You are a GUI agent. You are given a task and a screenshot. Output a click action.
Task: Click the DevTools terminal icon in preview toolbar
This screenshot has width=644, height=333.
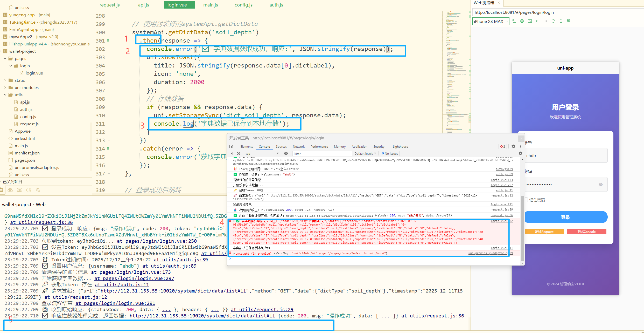[530, 21]
